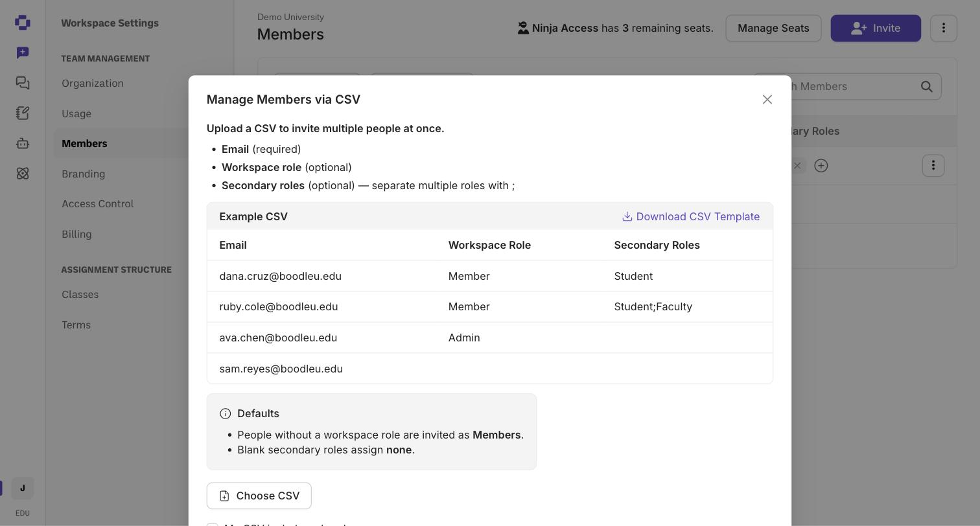Click the info icon beside Defaults
This screenshot has width=980, height=526.
tap(226, 413)
